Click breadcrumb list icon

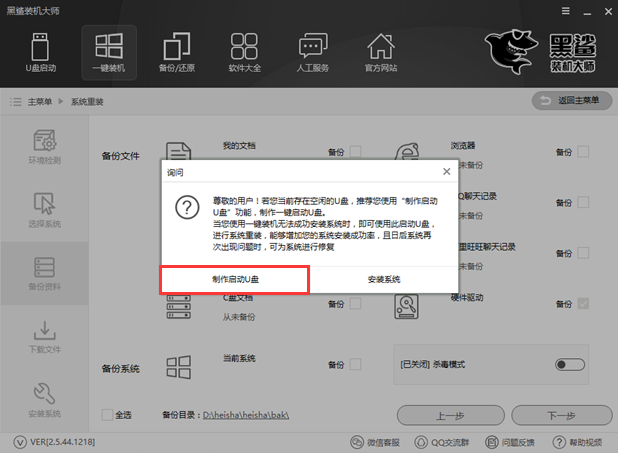click(x=16, y=102)
